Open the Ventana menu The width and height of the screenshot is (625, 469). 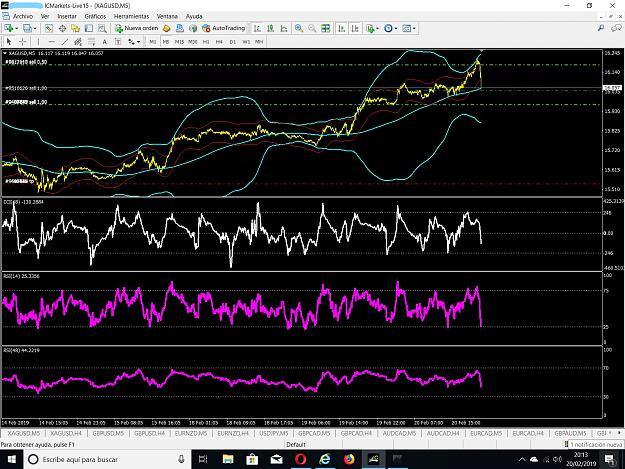point(167,16)
